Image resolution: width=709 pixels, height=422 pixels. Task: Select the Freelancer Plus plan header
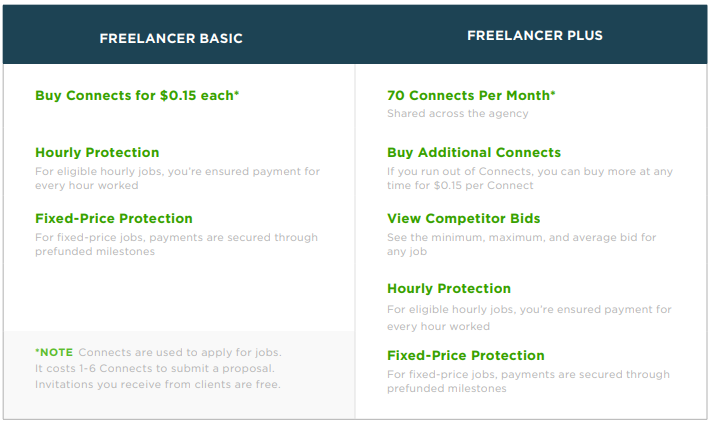coord(534,36)
